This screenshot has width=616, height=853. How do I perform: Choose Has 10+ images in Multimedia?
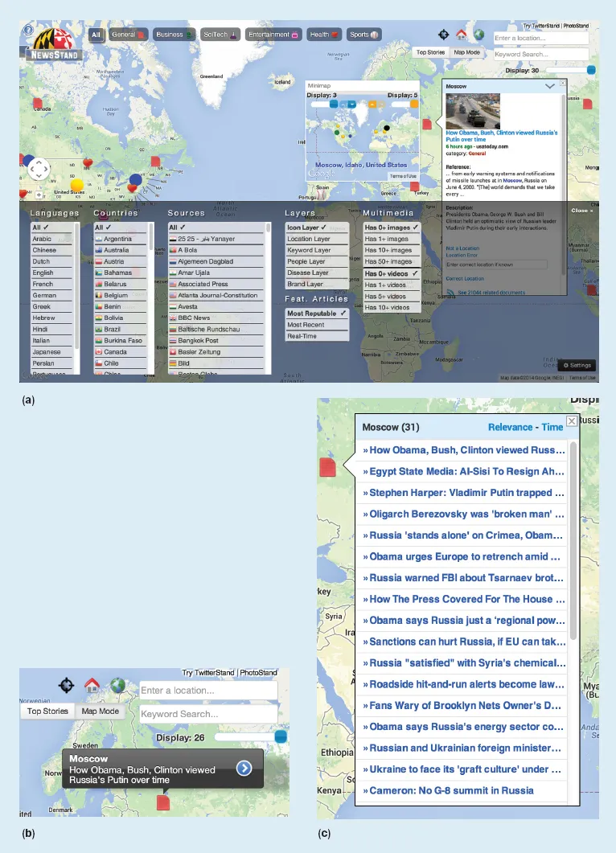coord(392,250)
